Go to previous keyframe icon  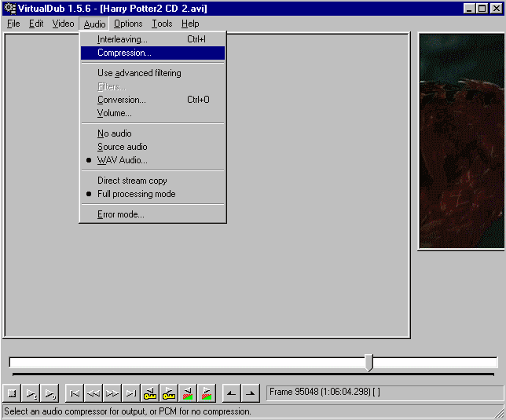[150, 393]
